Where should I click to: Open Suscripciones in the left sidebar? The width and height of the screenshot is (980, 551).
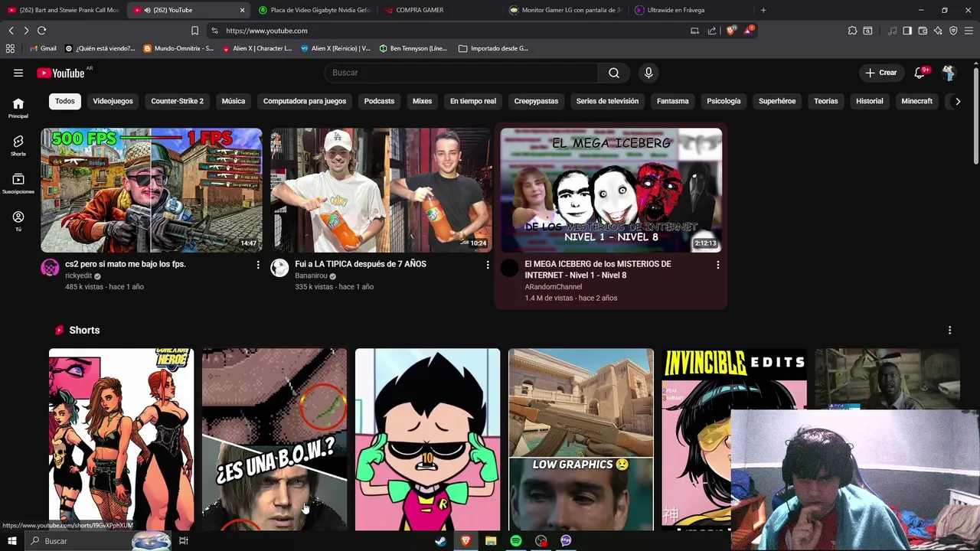tap(18, 184)
